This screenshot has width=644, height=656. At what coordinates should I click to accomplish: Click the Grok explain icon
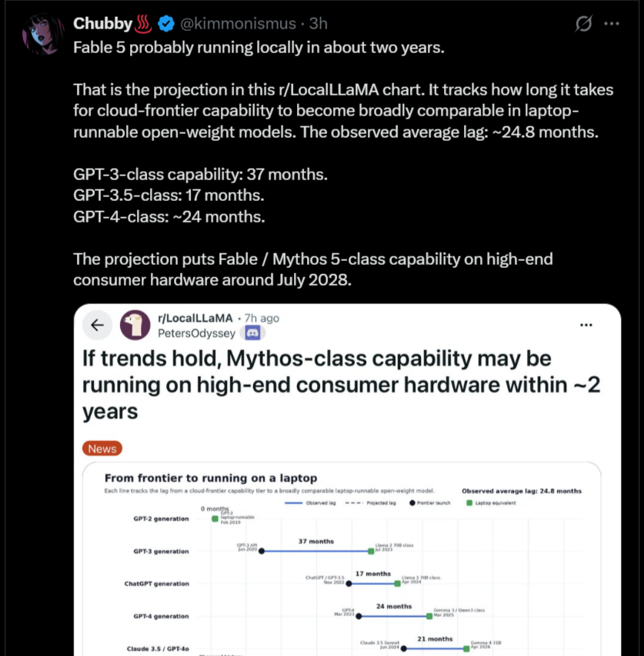pos(583,23)
